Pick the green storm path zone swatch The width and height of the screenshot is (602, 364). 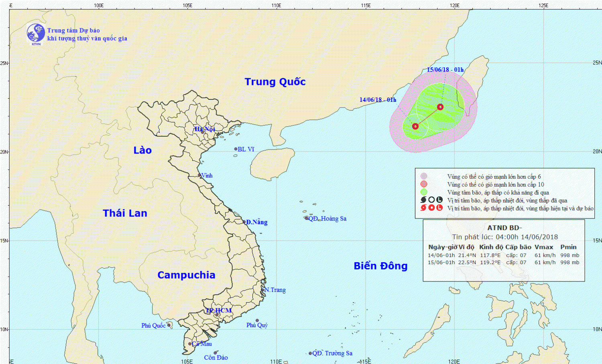[x=424, y=192]
